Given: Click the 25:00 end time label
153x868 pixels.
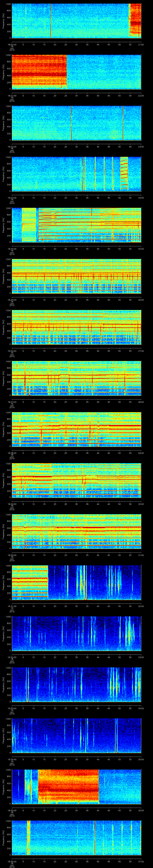Looking at the screenshot, I should pos(141,249).
